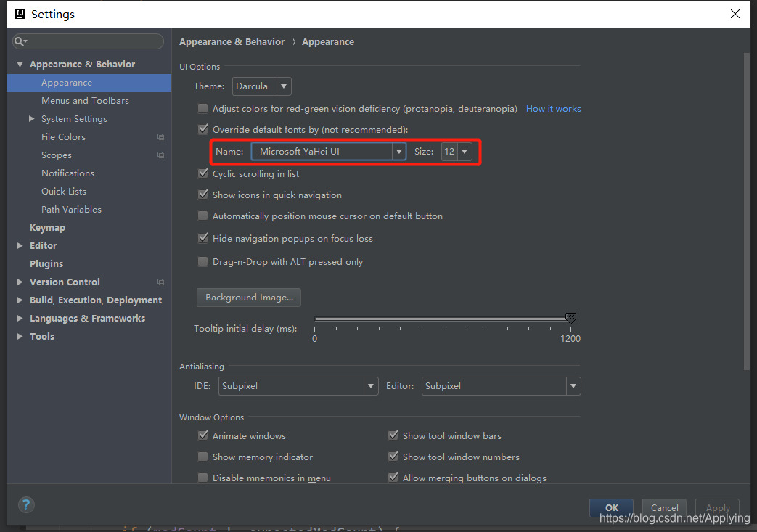The width and height of the screenshot is (757, 532).
Task: Open Menus and Toolbars settings
Action: coord(85,101)
